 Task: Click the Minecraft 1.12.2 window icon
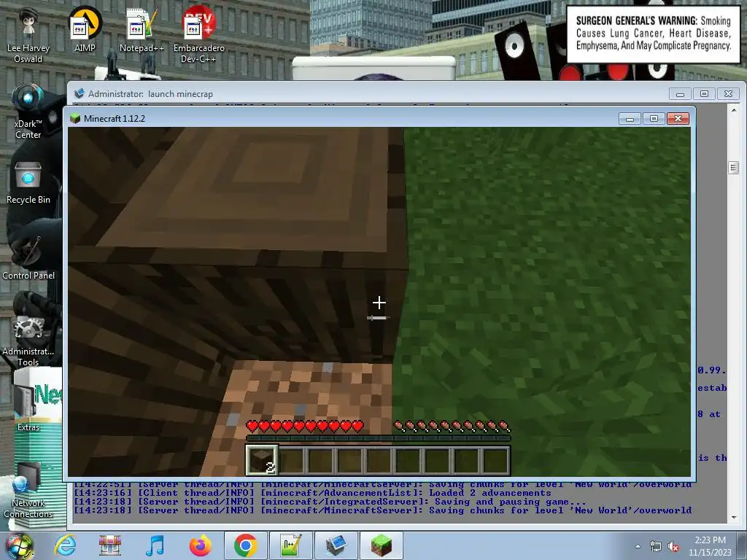[75, 118]
